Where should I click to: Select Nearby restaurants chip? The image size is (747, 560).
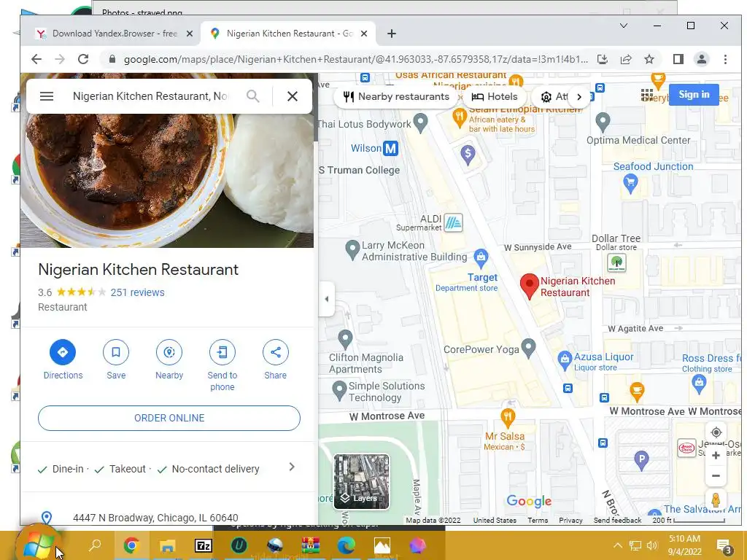point(396,97)
